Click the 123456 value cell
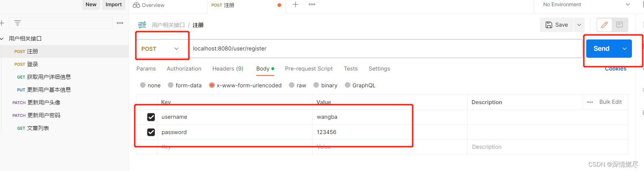 [390, 132]
